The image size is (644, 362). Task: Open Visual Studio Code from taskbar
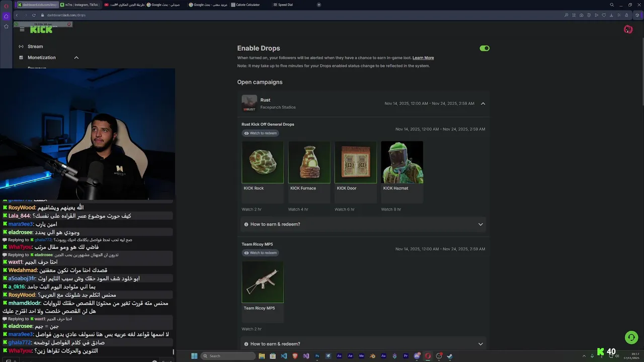point(284,356)
